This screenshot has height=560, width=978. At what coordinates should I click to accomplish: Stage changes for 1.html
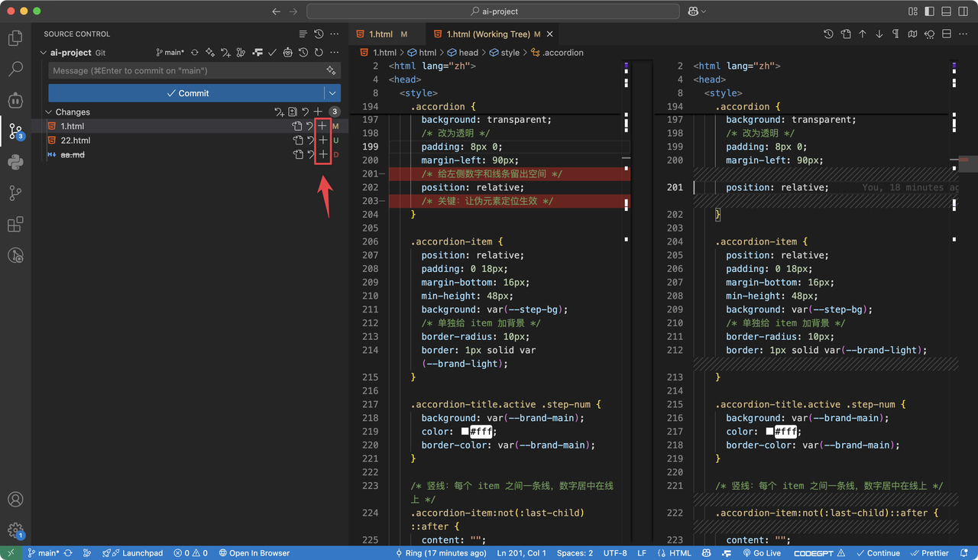pos(323,126)
